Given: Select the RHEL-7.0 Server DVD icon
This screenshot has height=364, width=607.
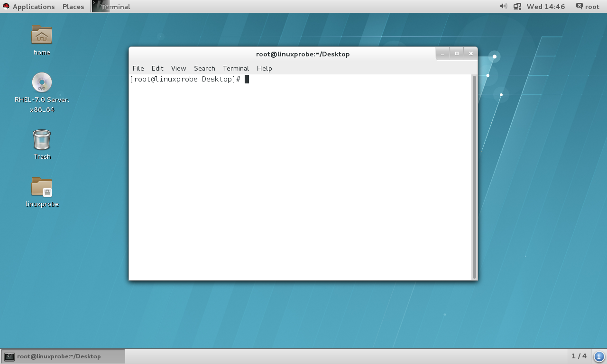Looking at the screenshot, I should pos(42,82).
